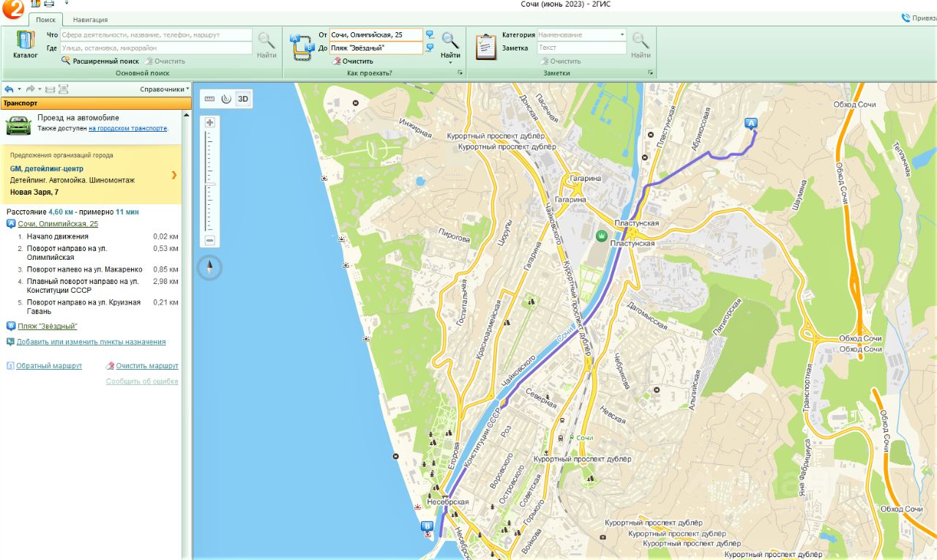Switch to the Навигация tab
Viewport: 937px width, 560px height.
tap(90, 20)
